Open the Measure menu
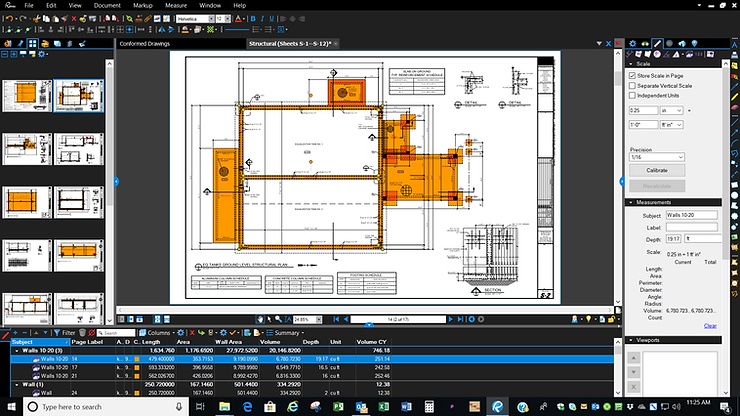The width and height of the screenshot is (740, 416). click(176, 6)
